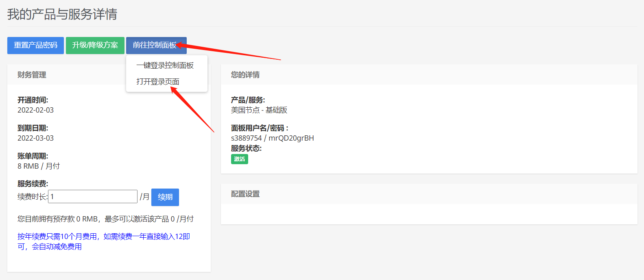
Task: Click the 账单周期 label
Action: pos(33,156)
